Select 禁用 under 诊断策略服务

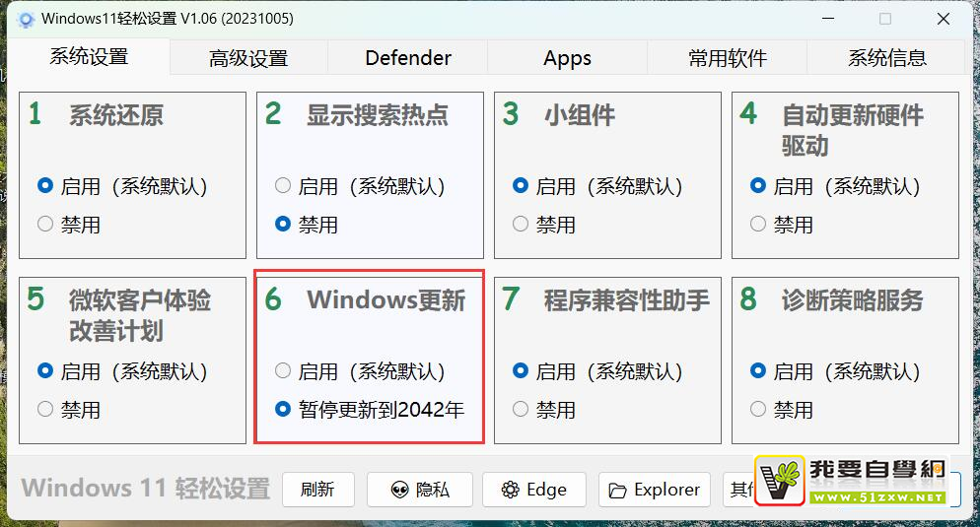point(758,409)
